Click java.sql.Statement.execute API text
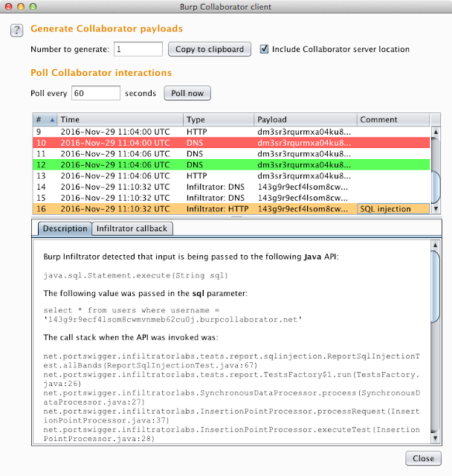Screen dimensions: 452x476 (x=135, y=275)
